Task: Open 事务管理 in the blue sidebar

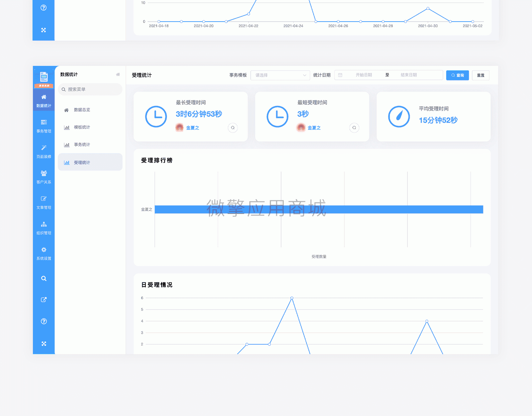Action: click(x=44, y=126)
